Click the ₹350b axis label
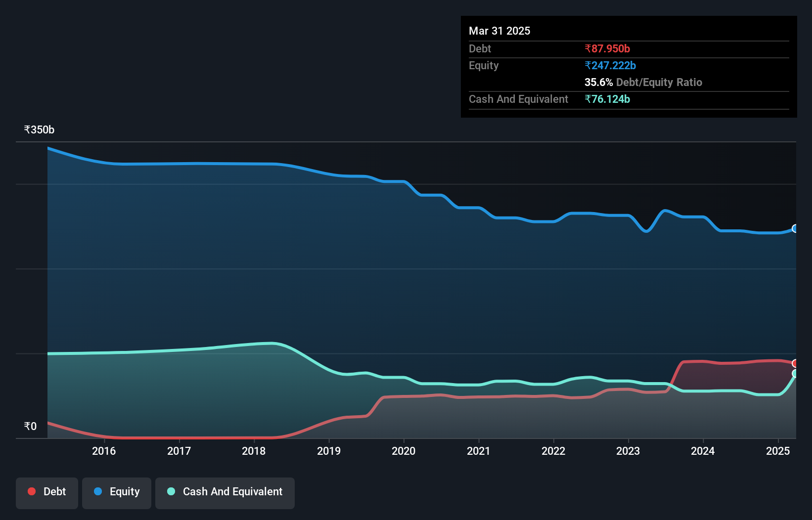 (38, 130)
